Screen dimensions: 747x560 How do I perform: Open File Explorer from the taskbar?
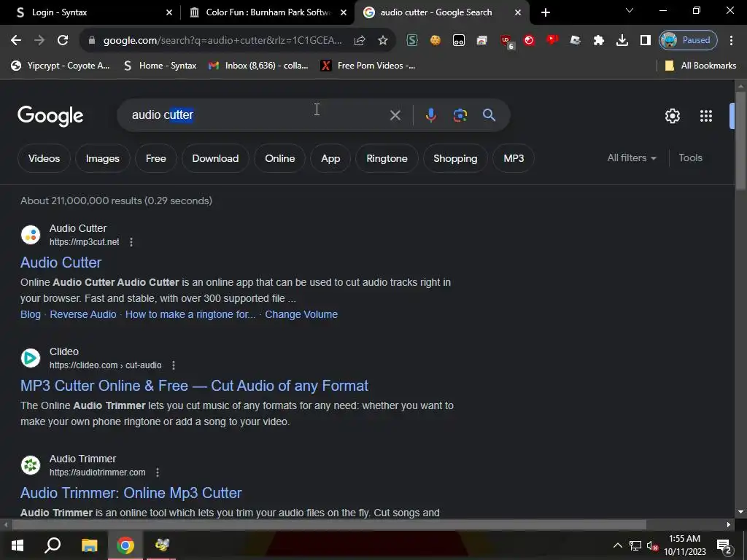[89, 545]
